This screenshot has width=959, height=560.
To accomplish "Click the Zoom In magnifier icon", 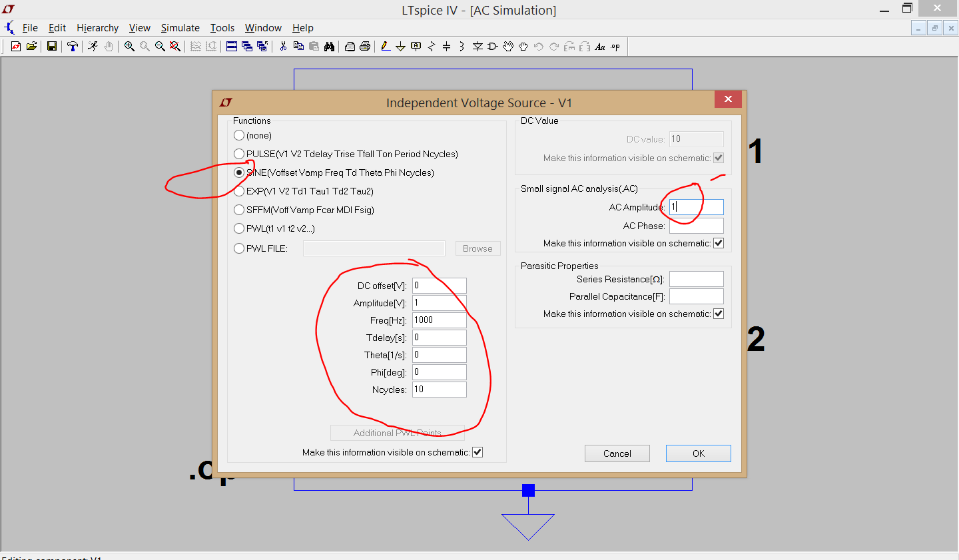I will click(x=129, y=47).
